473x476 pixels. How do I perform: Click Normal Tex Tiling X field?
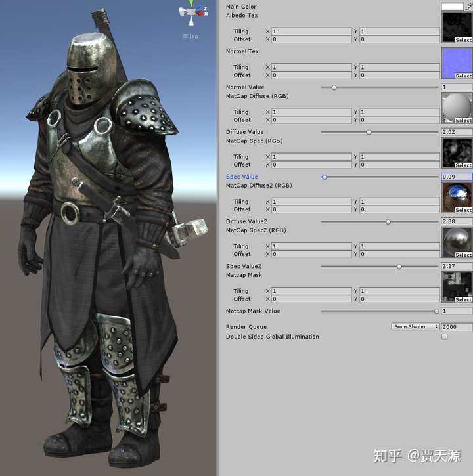click(x=311, y=67)
